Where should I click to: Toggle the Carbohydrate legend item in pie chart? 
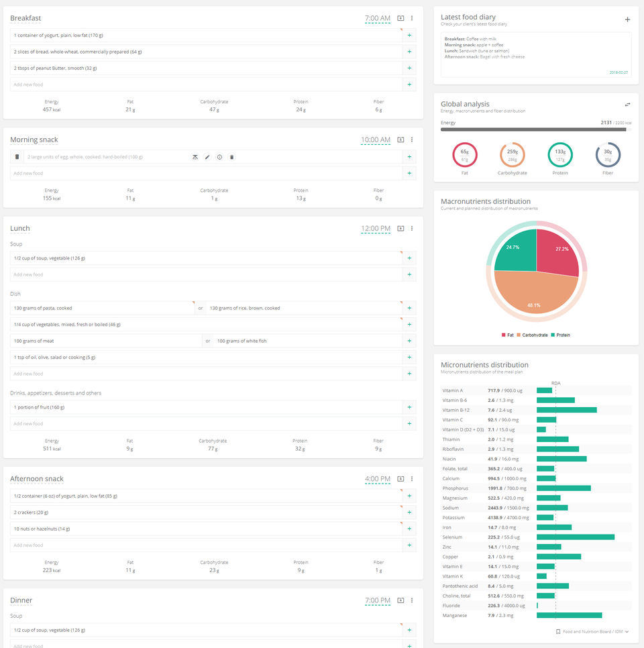[x=533, y=335]
